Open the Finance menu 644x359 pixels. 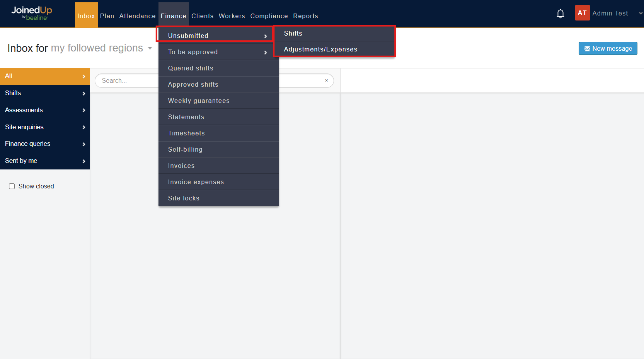click(x=174, y=15)
